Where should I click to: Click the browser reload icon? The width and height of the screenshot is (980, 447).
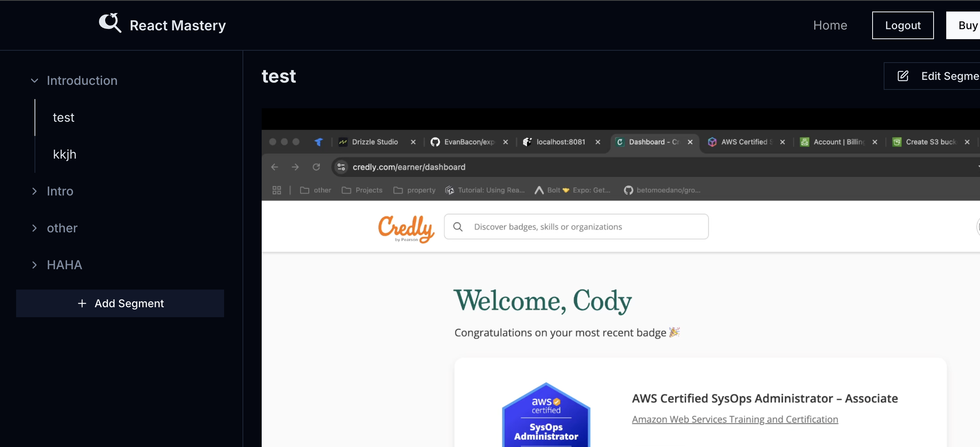[316, 167]
